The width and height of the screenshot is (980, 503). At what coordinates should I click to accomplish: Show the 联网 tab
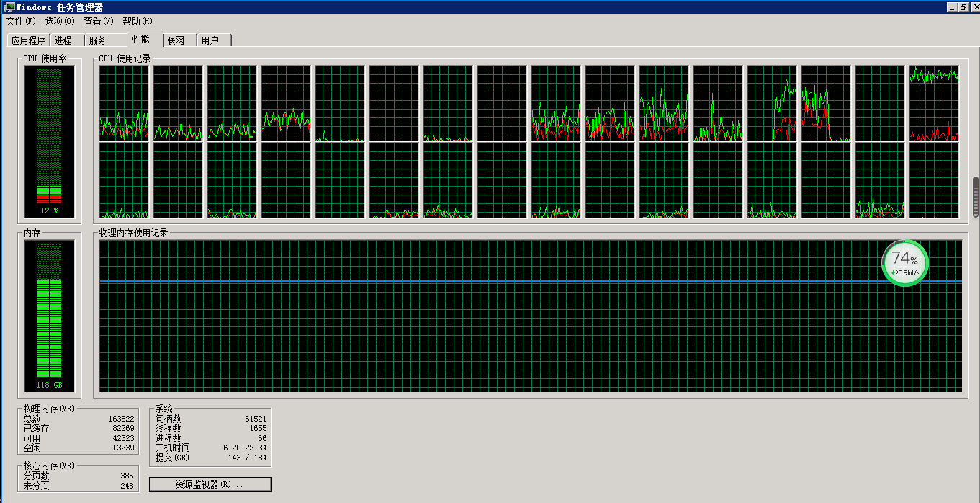click(176, 40)
